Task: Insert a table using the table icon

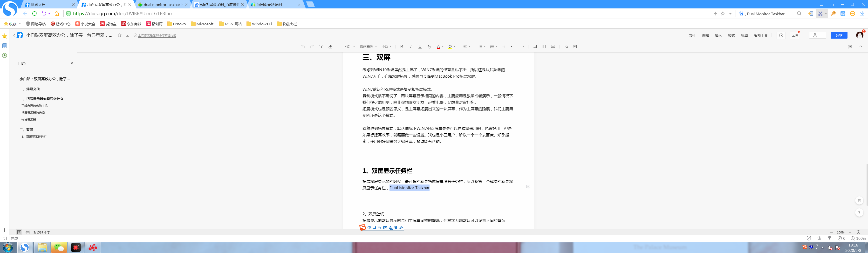Action: (x=544, y=47)
